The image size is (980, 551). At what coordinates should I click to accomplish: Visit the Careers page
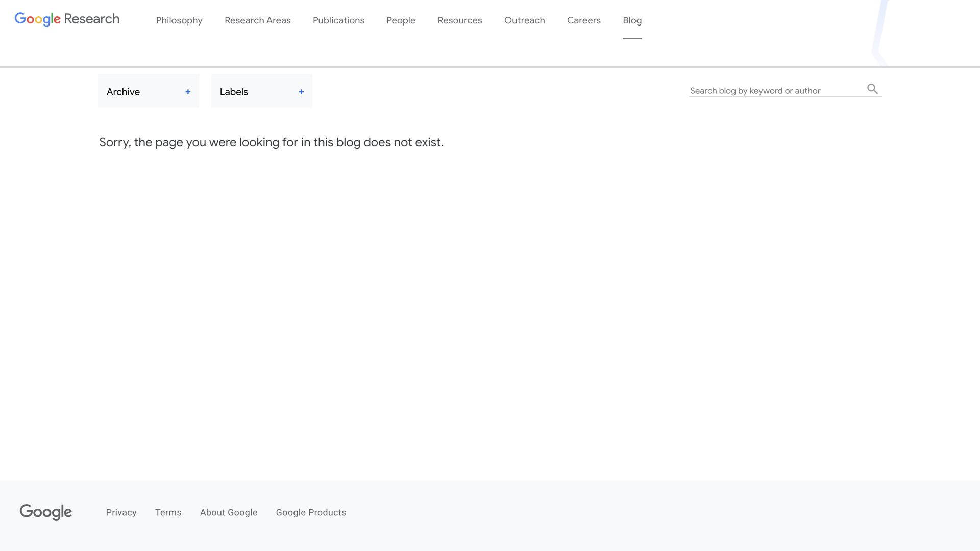pyautogui.click(x=584, y=20)
